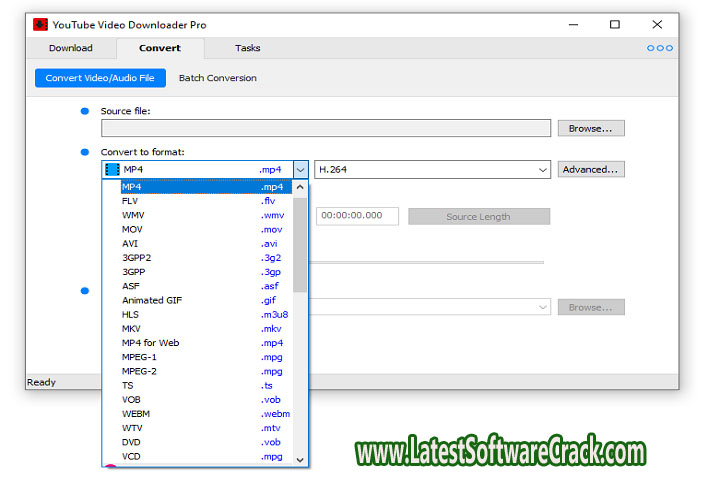Select the Batch Conversion mode

tap(217, 78)
